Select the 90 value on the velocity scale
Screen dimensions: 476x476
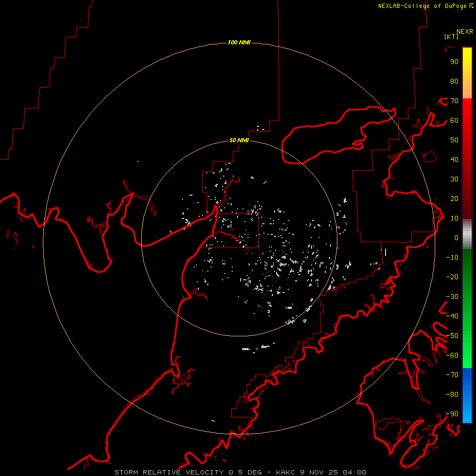[454, 62]
